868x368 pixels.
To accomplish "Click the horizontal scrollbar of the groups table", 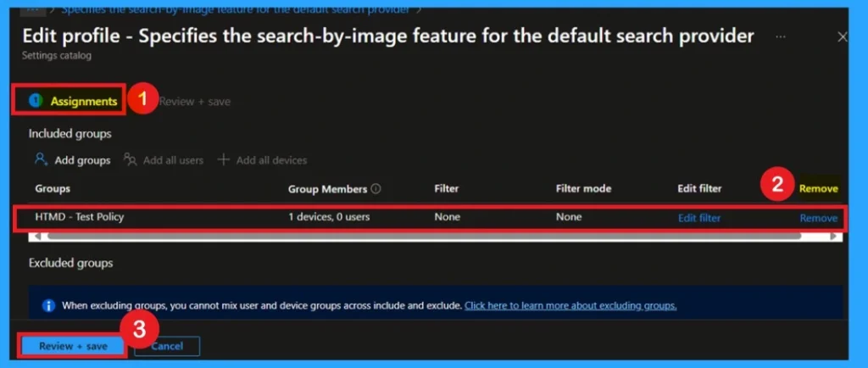I will pyautogui.click(x=424, y=237).
